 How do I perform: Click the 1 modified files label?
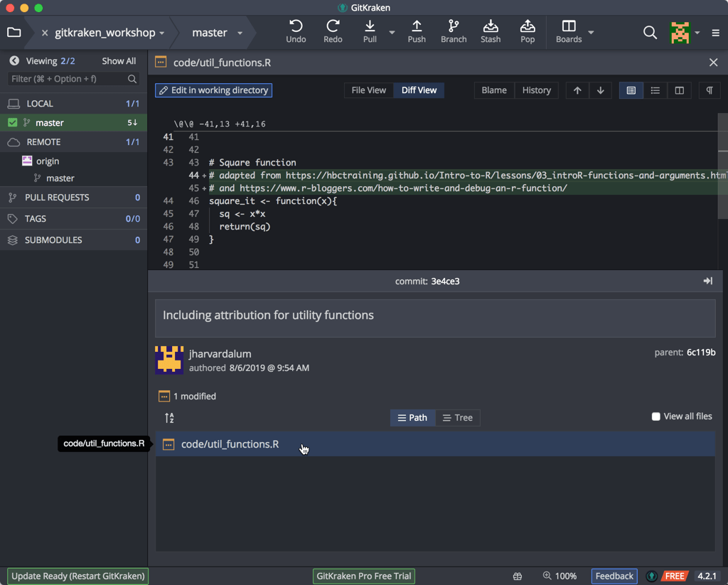[x=195, y=397]
